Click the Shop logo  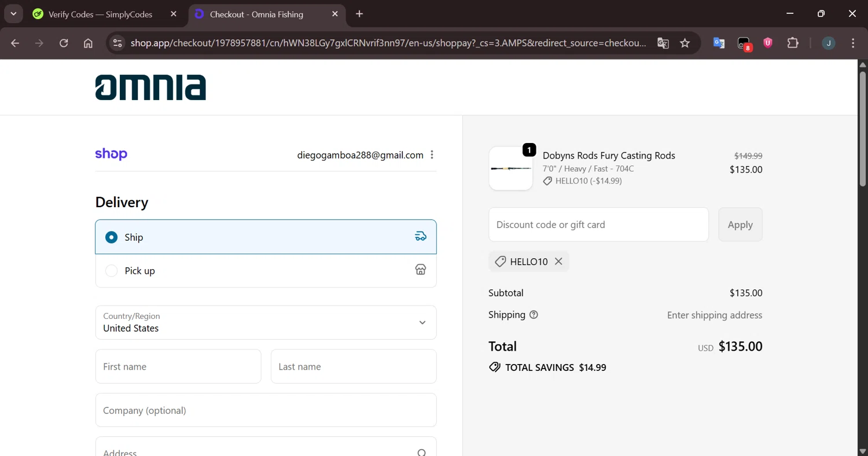(111, 154)
